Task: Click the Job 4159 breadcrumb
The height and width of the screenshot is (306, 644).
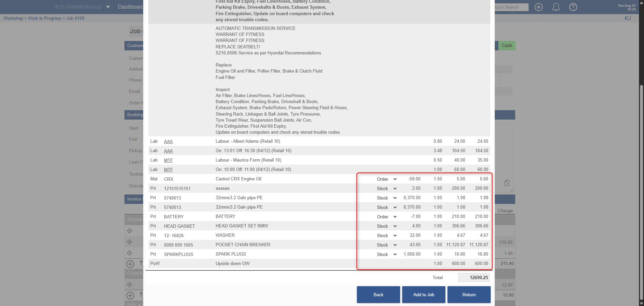Action: tap(75, 18)
